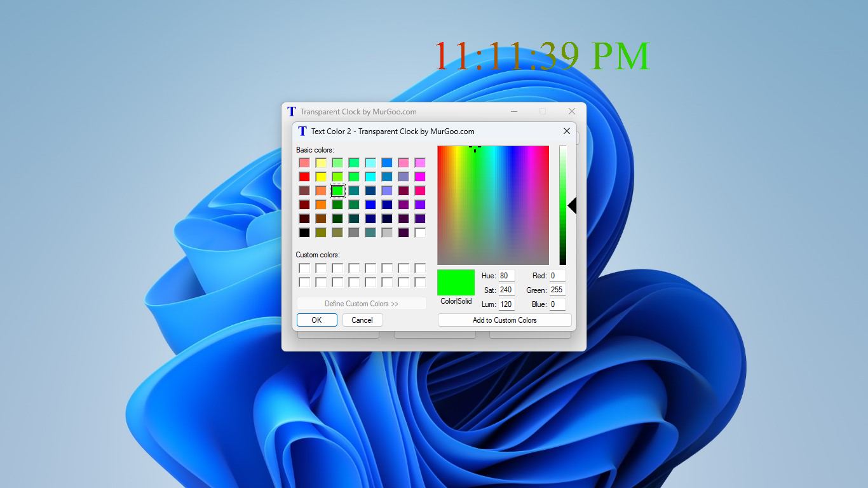Close the Text Color 2 dialog
This screenshot has height=488, width=868.
click(566, 131)
